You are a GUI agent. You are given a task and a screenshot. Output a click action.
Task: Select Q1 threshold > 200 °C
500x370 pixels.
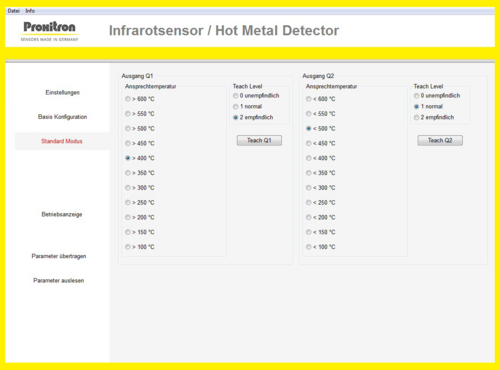pos(140,217)
